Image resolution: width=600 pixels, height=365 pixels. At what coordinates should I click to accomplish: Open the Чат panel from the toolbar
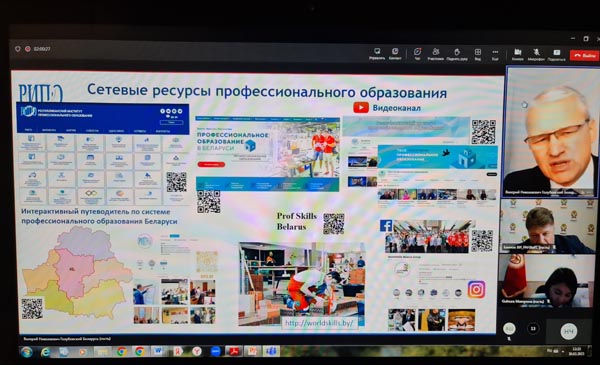click(417, 54)
